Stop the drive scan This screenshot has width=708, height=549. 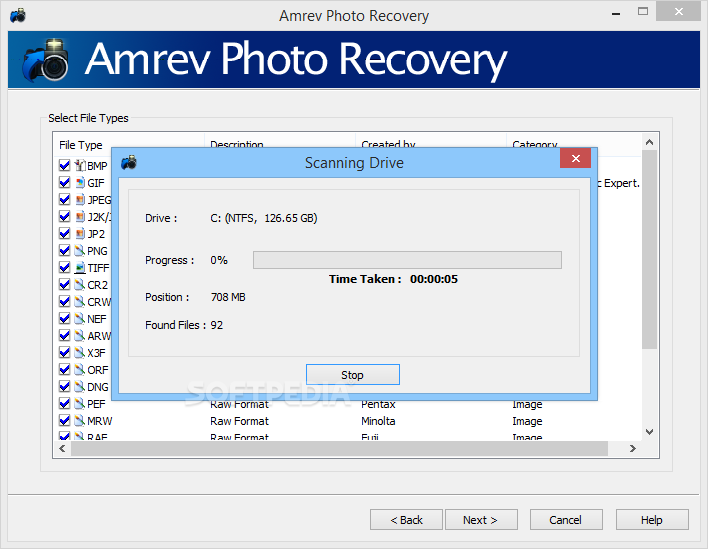pos(353,375)
